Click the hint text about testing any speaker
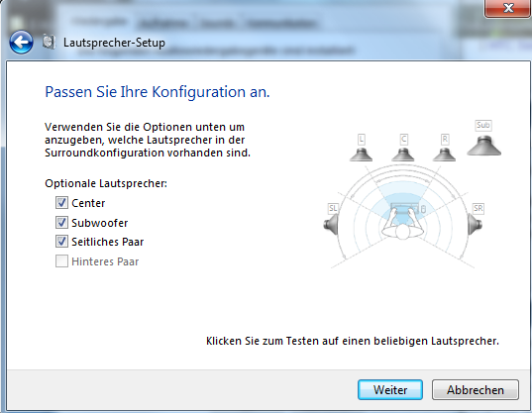This screenshot has width=532, height=413. pyautogui.click(x=353, y=341)
